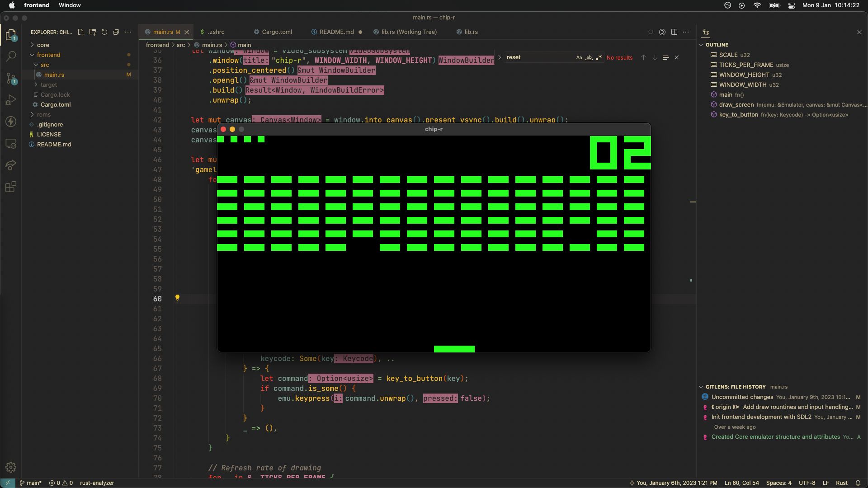
Task: Toggle Use Regular Expression in find widget
Action: 599,57
